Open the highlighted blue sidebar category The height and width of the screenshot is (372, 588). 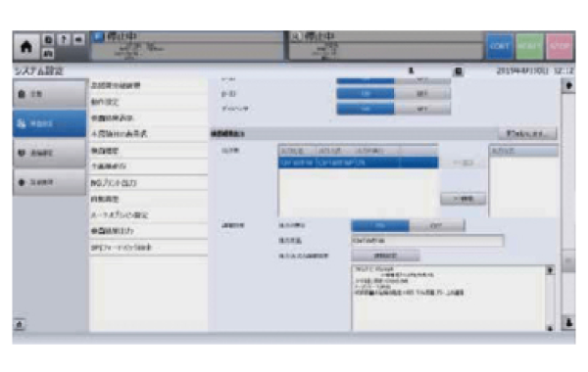pyautogui.click(x=50, y=123)
